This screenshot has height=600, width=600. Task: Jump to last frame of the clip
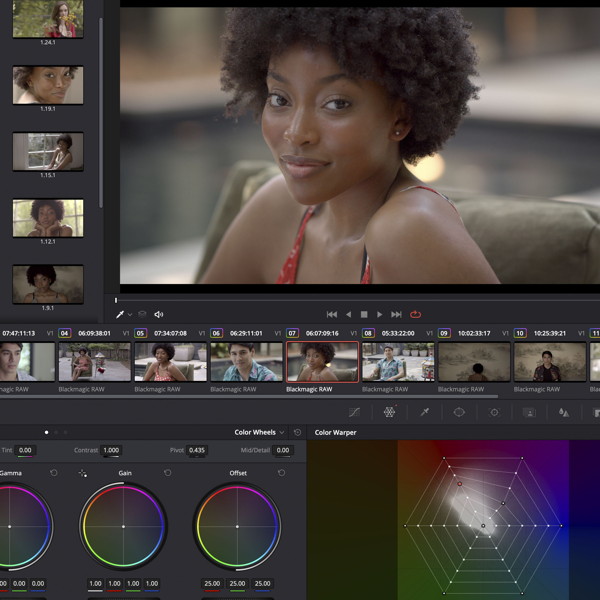point(396,315)
